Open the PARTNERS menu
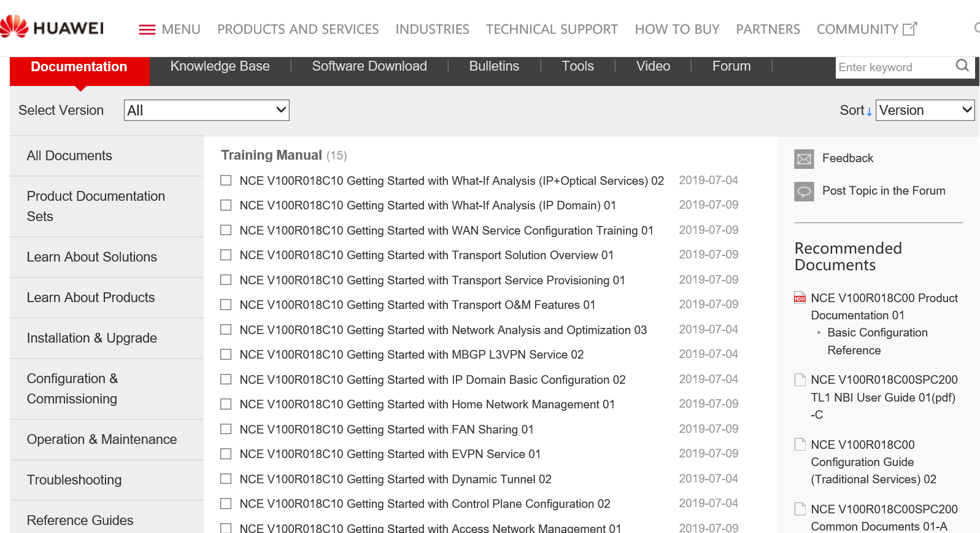The height and width of the screenshot is (533, 980). pyautogui.click(x=768, y=29)
